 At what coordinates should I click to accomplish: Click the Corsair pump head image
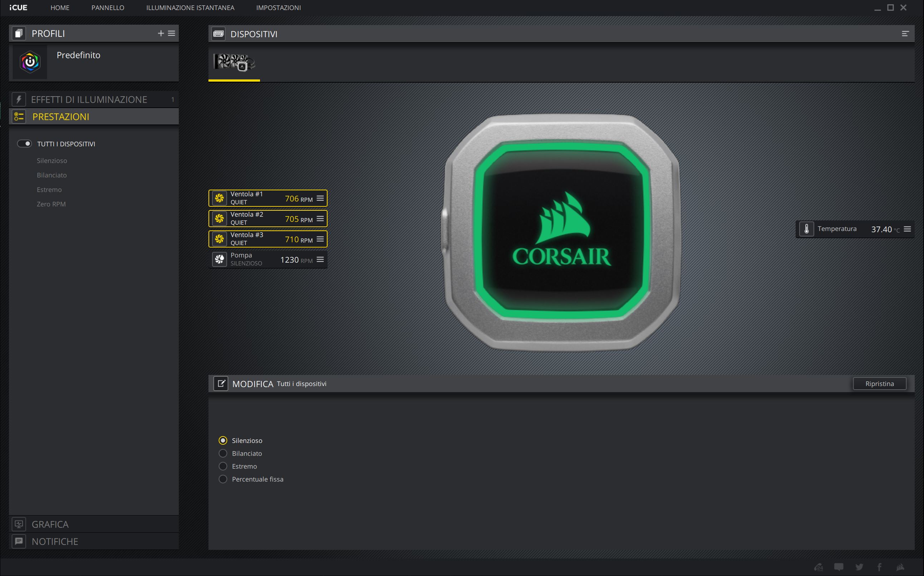point(561,233)
